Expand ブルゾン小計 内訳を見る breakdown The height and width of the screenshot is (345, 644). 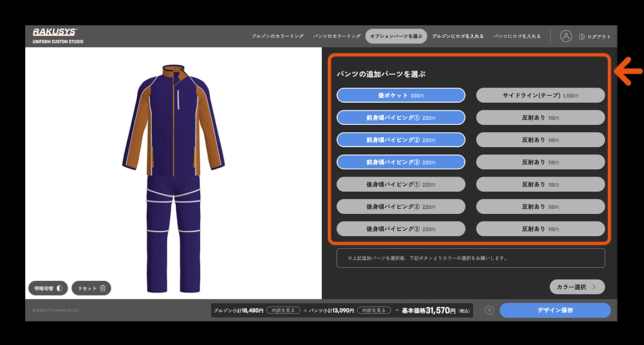tap(283, 310)
